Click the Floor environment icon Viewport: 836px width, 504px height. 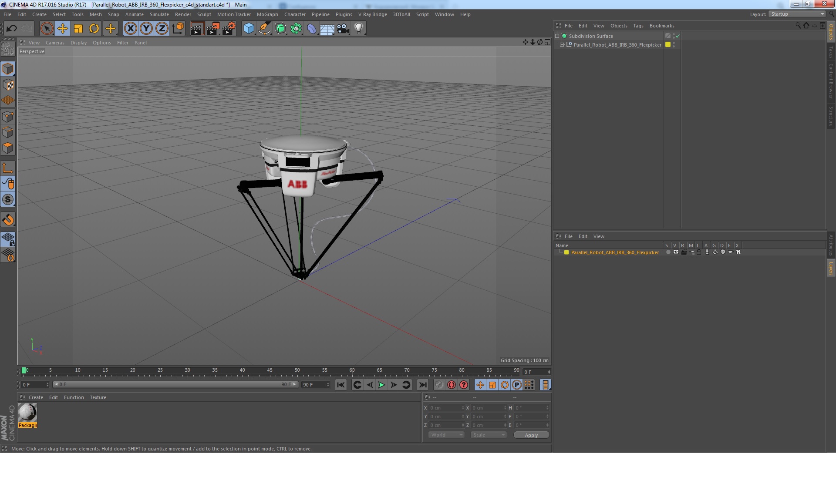click(327, 29)
